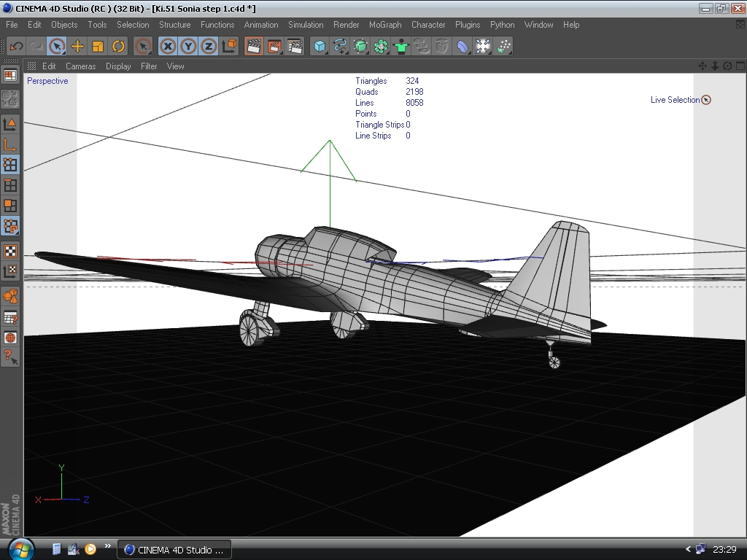Toggle X axis lock

point(169,46)
